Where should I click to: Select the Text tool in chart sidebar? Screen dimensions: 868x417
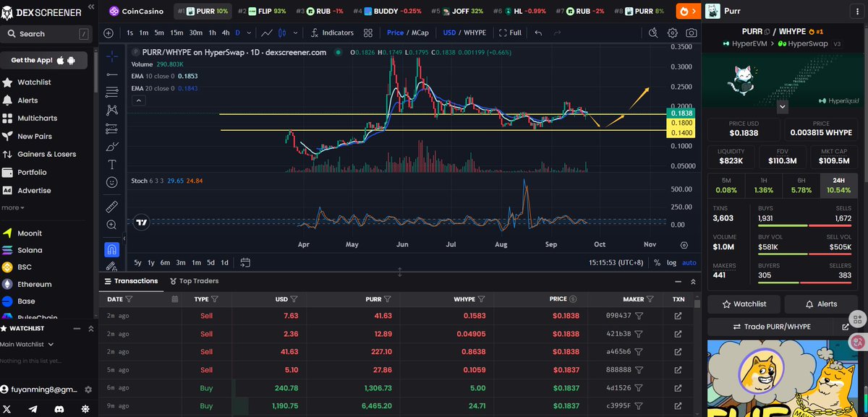[112, 164]
